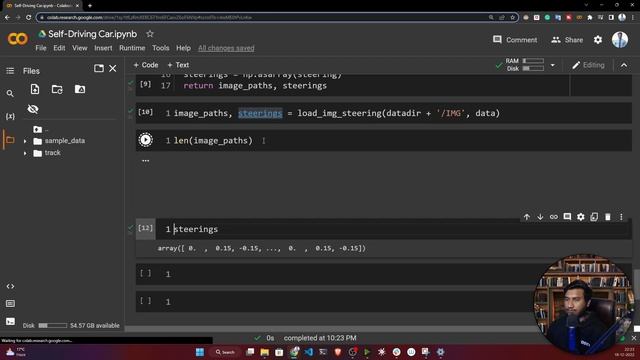Viewport: 640px width, 360px height.
Task: Open the Runtime menu
Action: point(132,48)
